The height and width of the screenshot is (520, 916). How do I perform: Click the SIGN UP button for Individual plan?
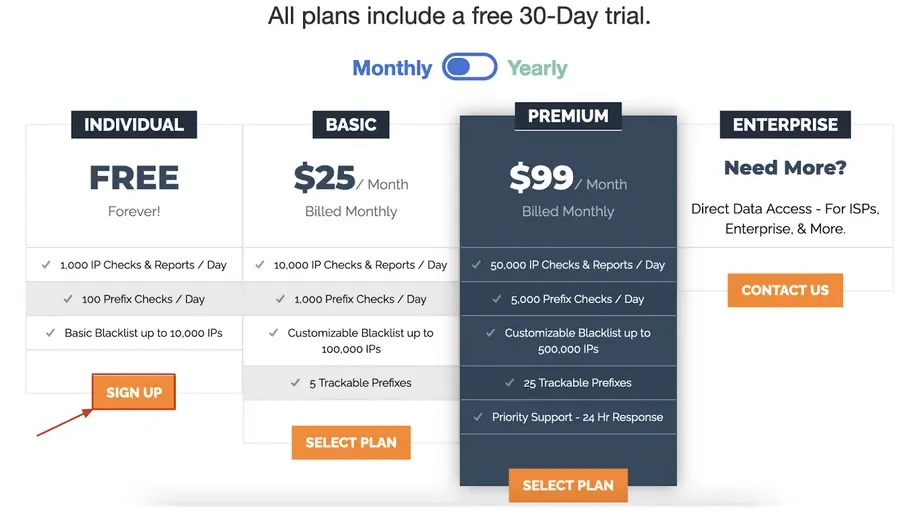pyautogui.click(x=134, y=392)
